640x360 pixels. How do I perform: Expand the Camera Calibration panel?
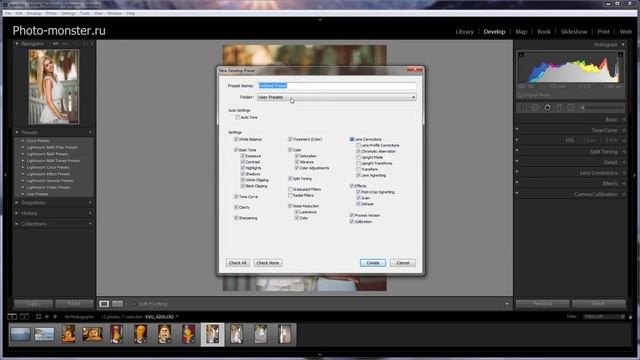coord(624,194)
